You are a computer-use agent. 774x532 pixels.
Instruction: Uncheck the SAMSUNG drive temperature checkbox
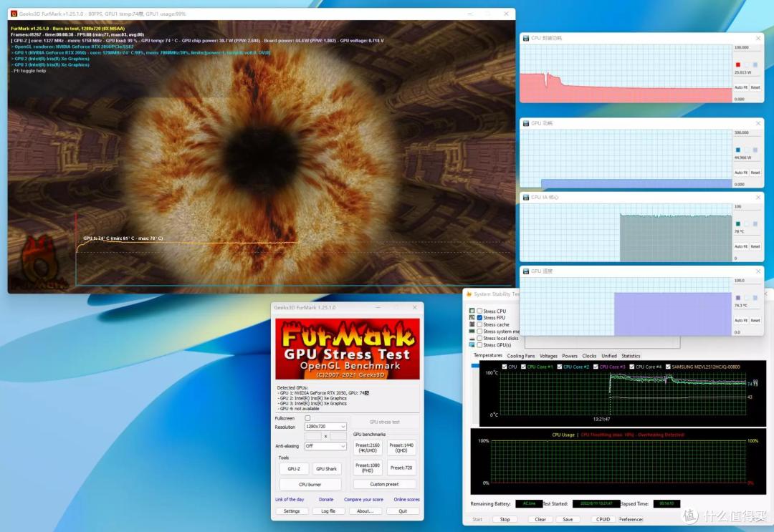[x=668, y=367]
